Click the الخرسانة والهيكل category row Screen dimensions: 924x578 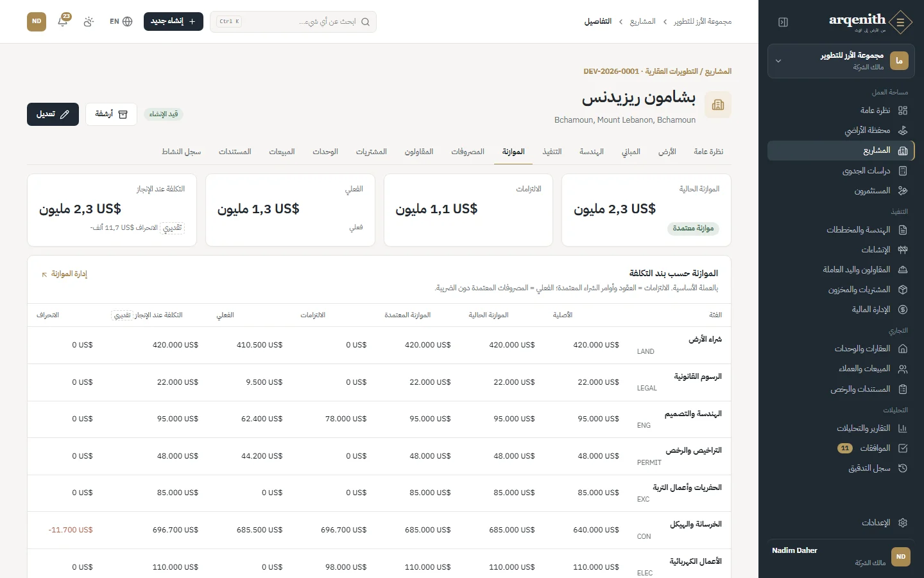coord(379,530)
